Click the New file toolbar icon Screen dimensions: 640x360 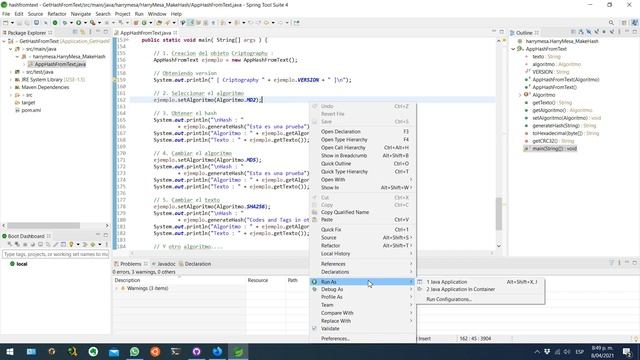[x=6, y=23]
